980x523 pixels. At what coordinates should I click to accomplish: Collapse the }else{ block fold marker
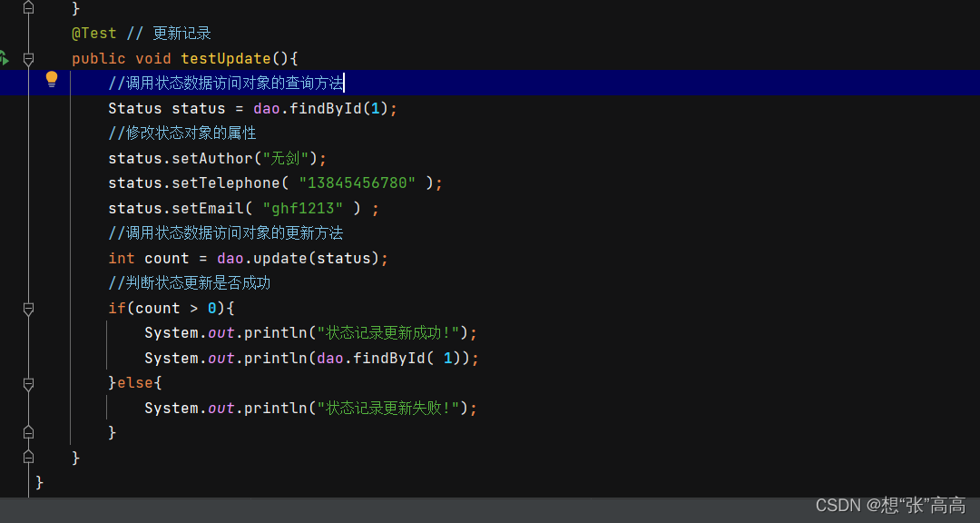(x=28, y=383)
